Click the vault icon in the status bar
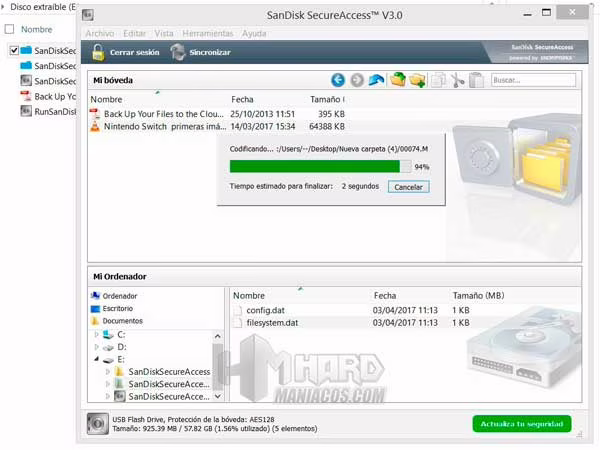Viewport: 600px width, 450px height. tap(98, 424)
